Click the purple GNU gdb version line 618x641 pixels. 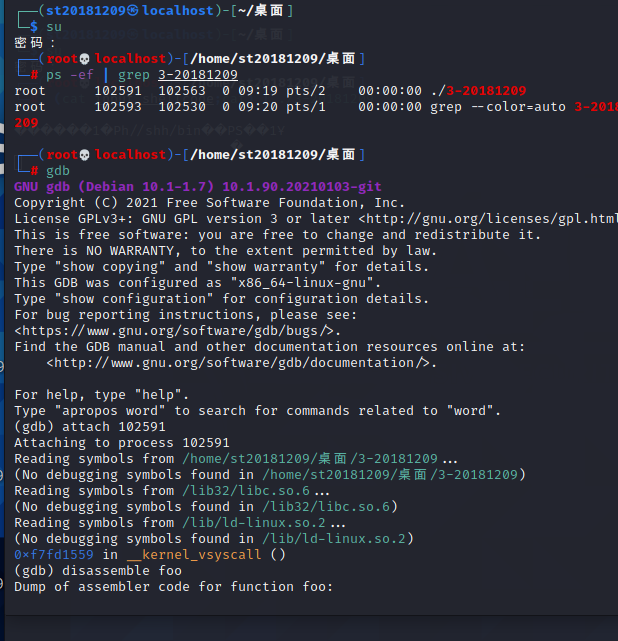pyautogui.click(x=198, y=187)
